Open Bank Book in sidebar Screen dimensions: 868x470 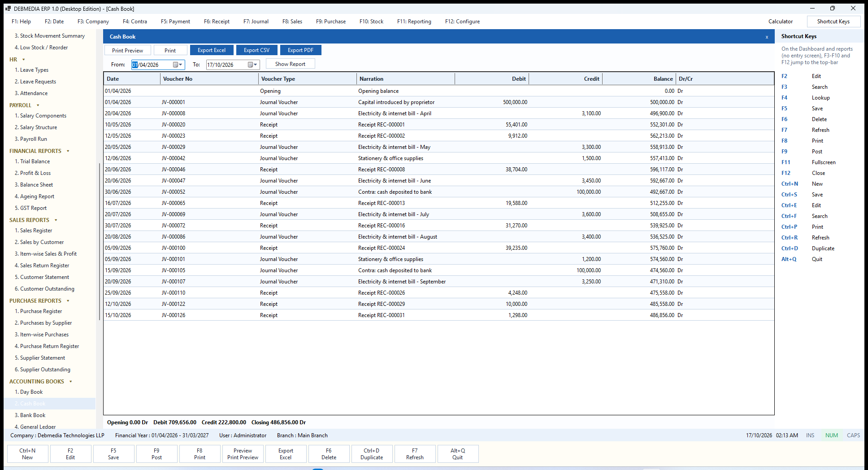click(30, 415)
